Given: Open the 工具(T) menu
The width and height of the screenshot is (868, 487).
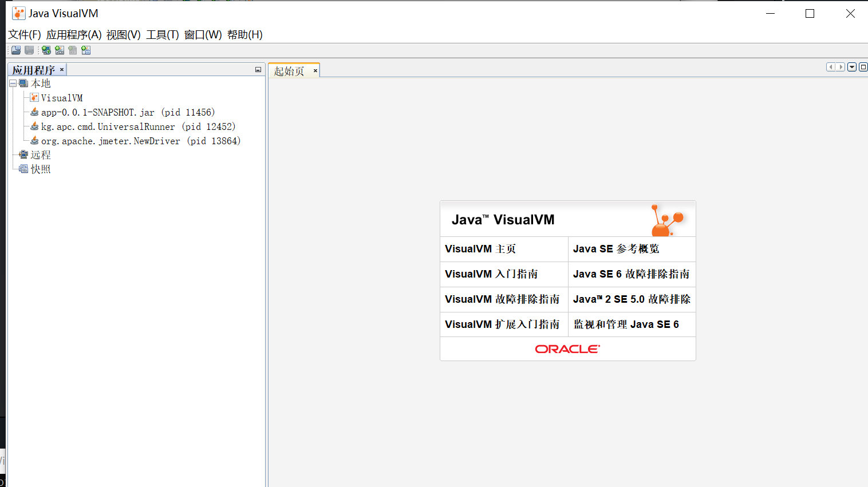Looking at the screenshot, I should [x=163, y=35].
